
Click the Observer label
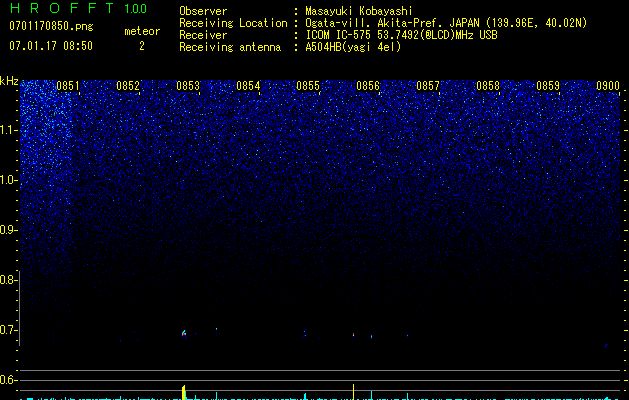(x=203, y=11)
